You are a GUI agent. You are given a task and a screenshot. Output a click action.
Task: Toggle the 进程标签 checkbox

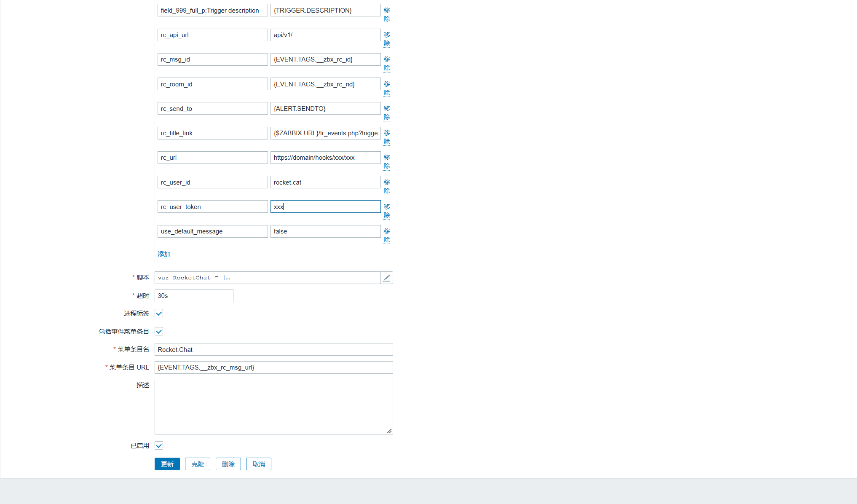click(x=159, y=314)
